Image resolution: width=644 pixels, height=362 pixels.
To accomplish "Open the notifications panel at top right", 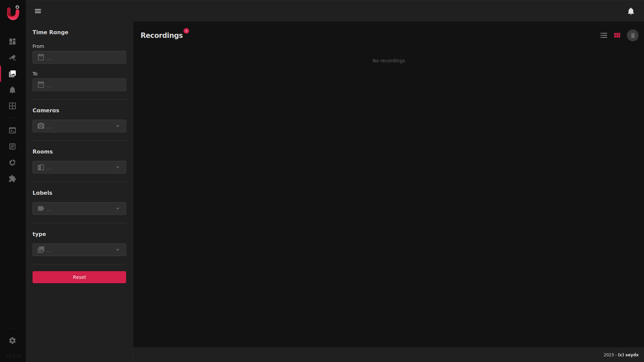I will coord(631,11).
